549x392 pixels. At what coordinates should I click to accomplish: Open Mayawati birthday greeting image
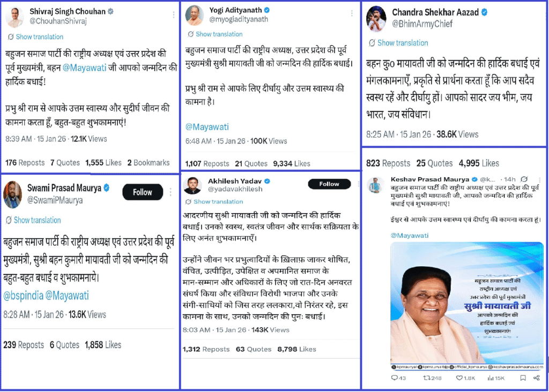tap(467, 303)
